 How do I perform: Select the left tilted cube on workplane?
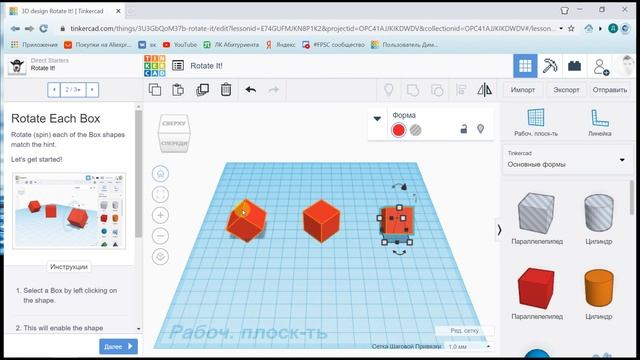tap(246, 220)
